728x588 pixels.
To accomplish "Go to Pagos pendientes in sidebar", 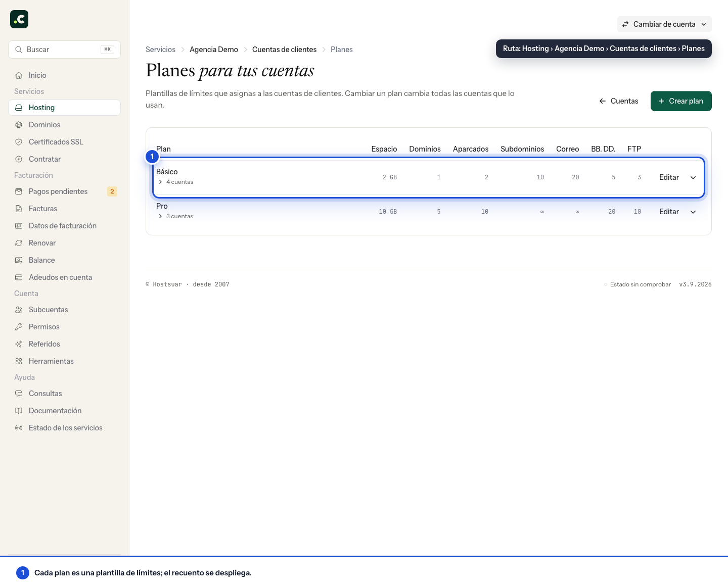I will 65,191.
